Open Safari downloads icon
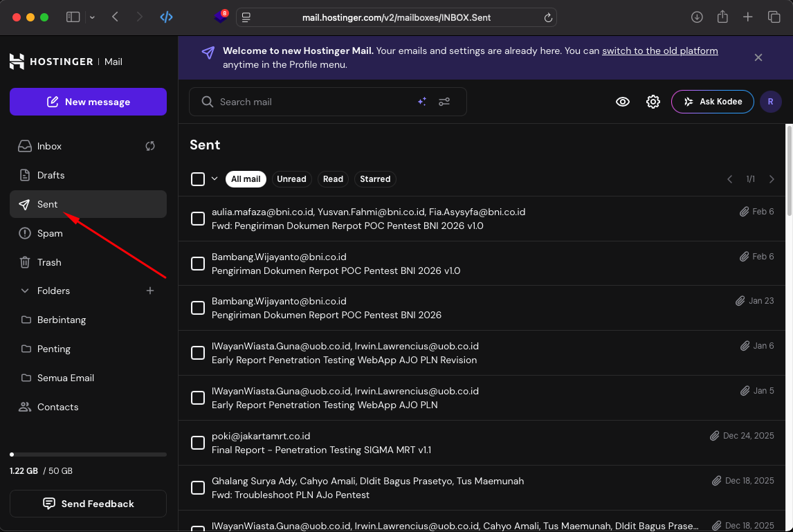 [697, 17]
